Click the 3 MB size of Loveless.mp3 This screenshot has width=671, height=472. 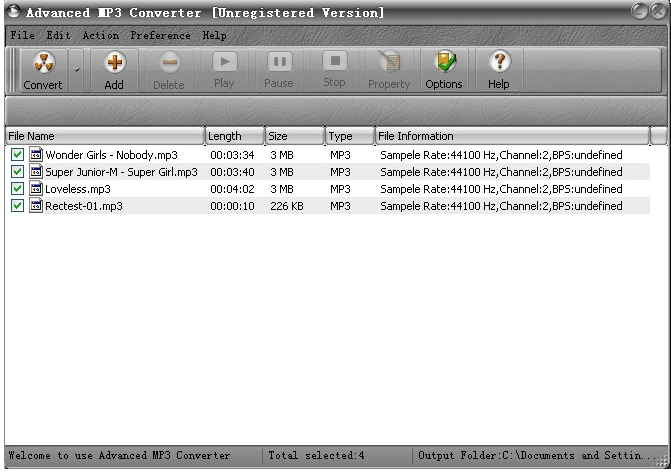tap(282, 189)
